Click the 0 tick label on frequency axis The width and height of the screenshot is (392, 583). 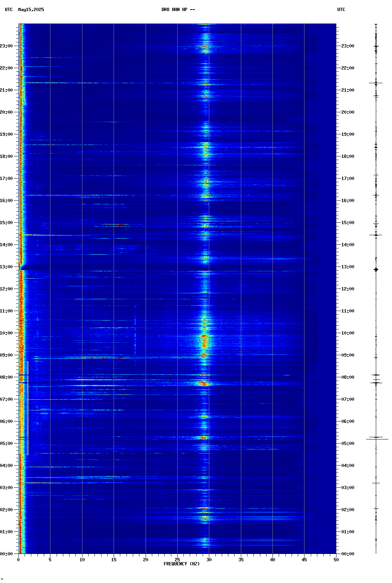(18, 560)
